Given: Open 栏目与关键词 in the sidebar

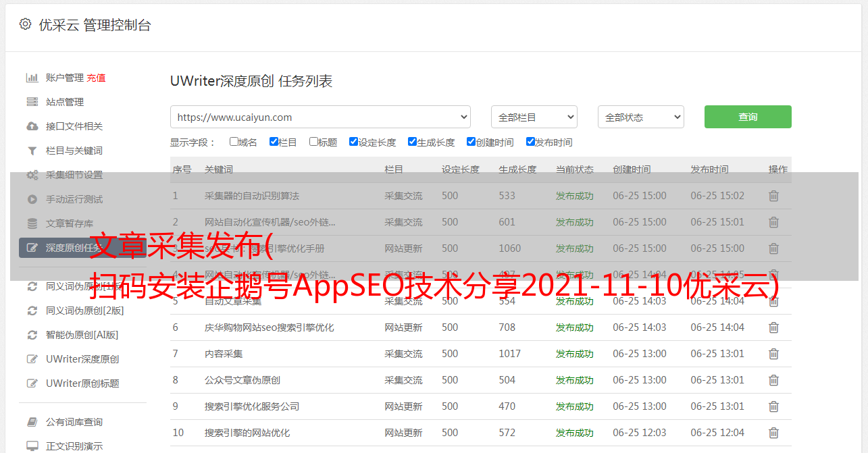Looking at the screenshot, I should pyautogui.click(x=74, y=151).
